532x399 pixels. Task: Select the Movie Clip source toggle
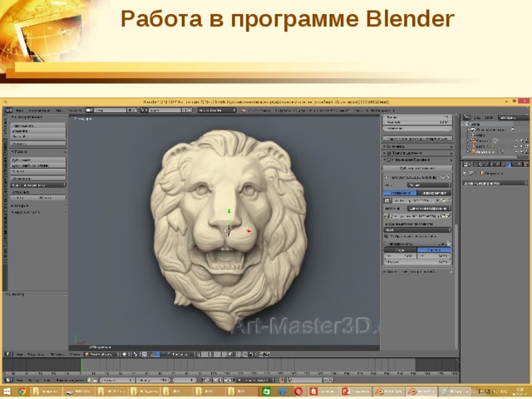pos(434,193)
